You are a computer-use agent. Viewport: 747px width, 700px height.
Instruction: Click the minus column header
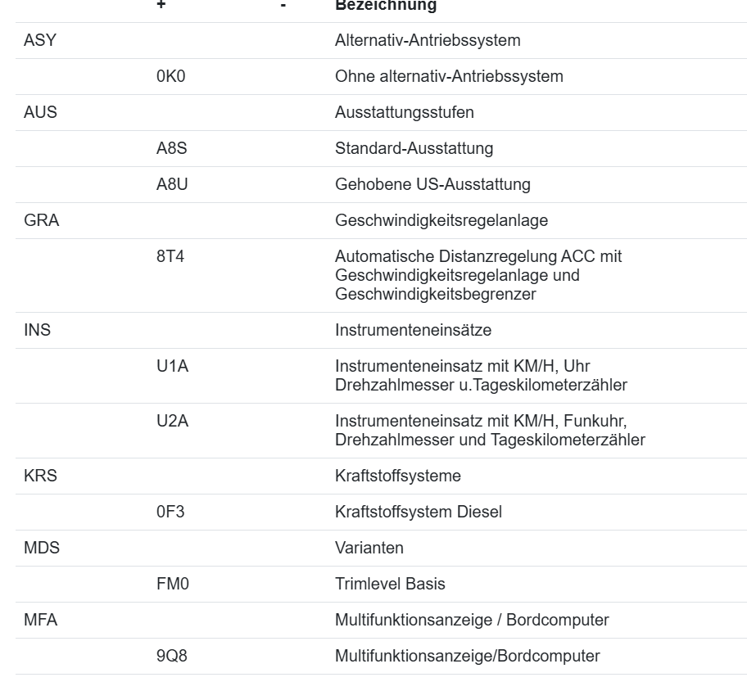click(x=283, y=5)
